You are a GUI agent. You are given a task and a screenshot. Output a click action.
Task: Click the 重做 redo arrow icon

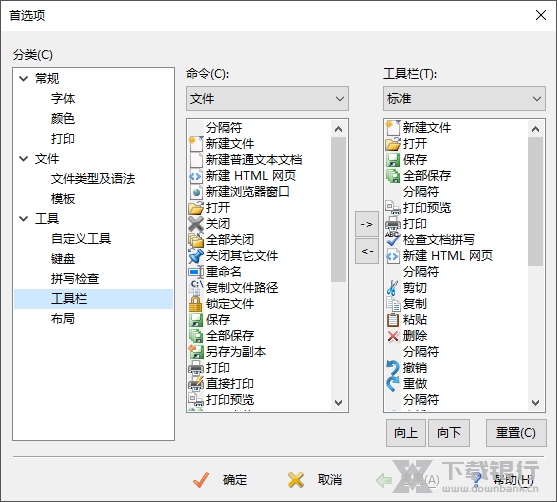[x=393, y=384]
